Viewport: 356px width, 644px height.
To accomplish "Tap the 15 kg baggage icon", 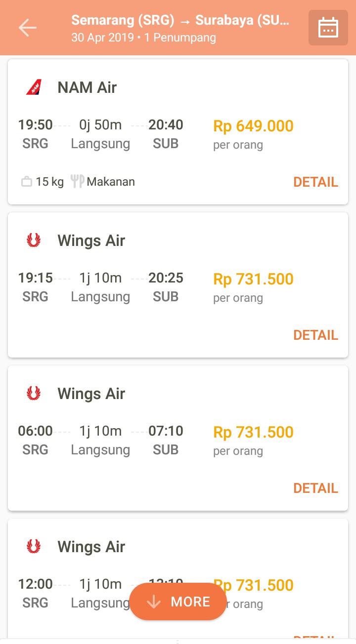I will [x=27, y=182].
